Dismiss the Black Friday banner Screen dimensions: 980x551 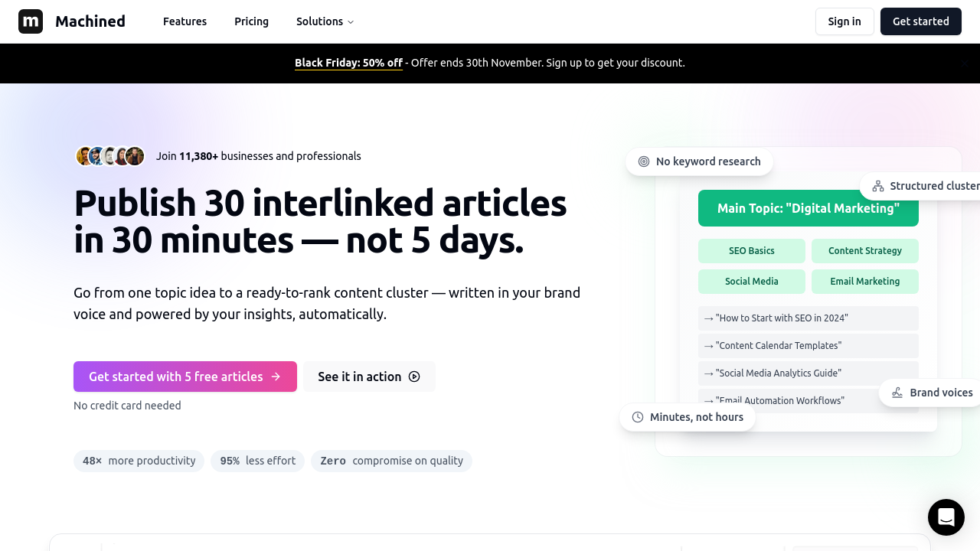pos(964,63)
